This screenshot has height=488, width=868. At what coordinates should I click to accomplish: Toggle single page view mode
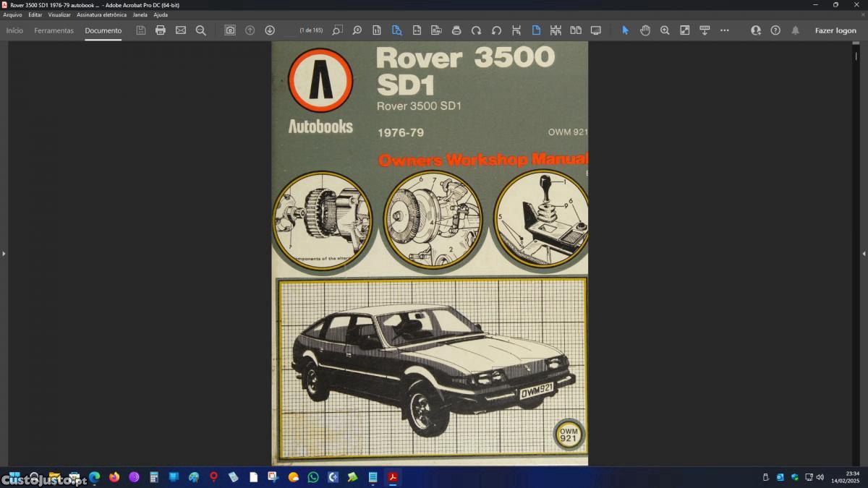pyautogui.click(x=536, y=30)
